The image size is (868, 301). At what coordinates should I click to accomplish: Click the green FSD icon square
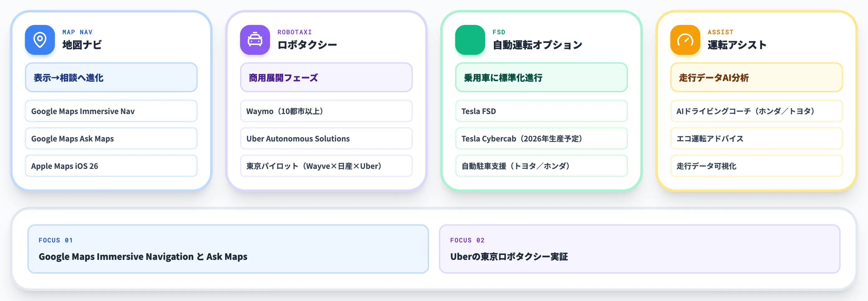(x=470, y=40)
